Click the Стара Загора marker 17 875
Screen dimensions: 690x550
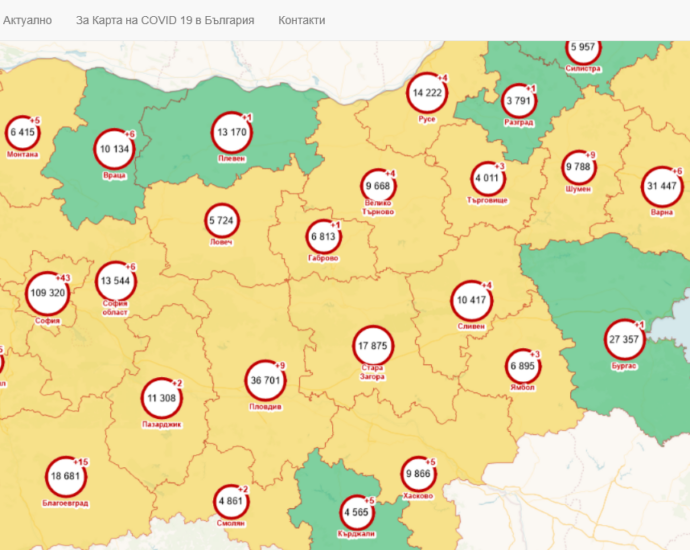point(373,346)
